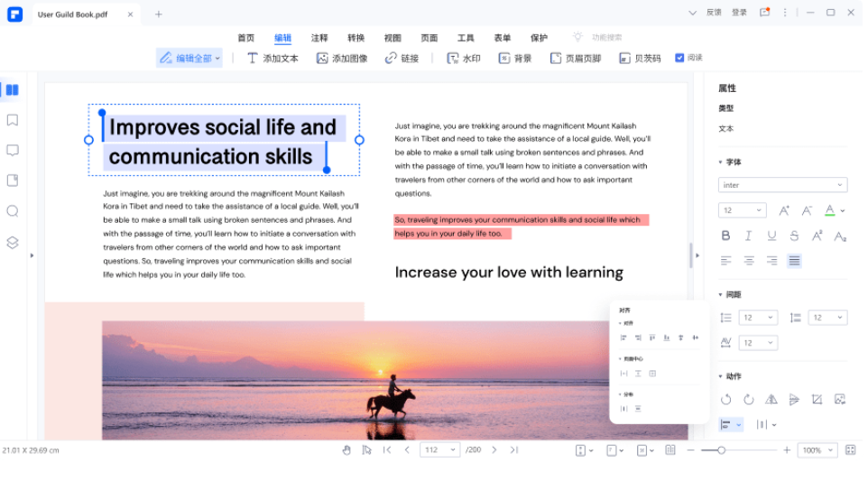This screenshot has width=868, height=482.
Task: Switch to the 转换 (Convert) tab
Action: coord(356,38)
